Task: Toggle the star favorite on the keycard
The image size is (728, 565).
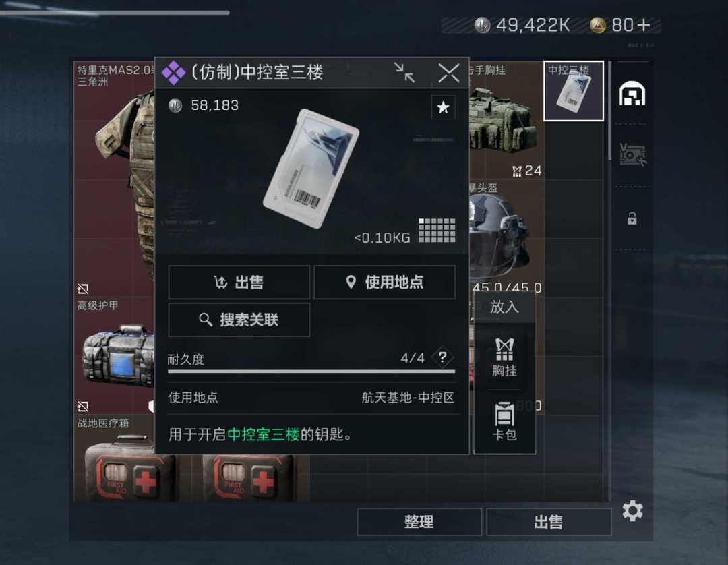Action: [x=443, y=107]
